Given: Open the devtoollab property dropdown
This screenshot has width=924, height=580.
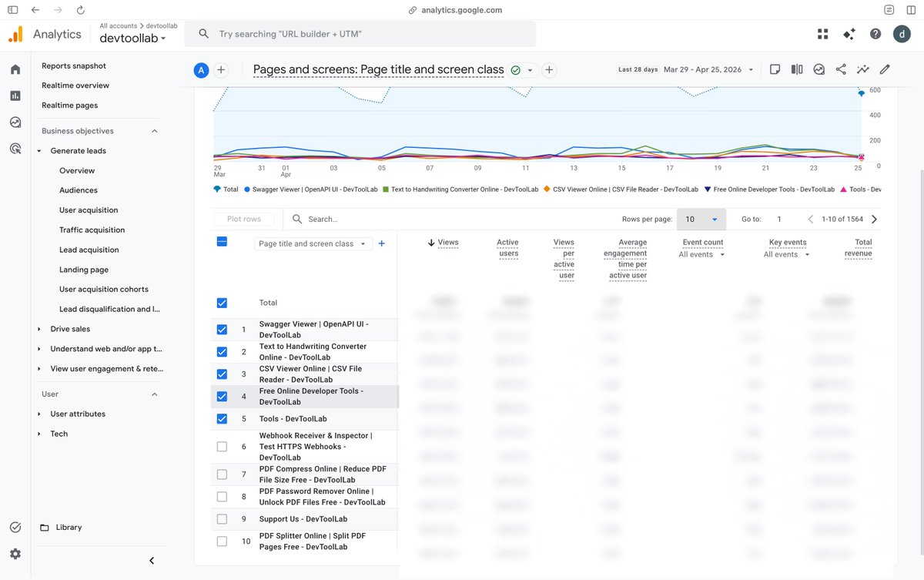Looking at the screenshot, I should (x=132, y=38).
